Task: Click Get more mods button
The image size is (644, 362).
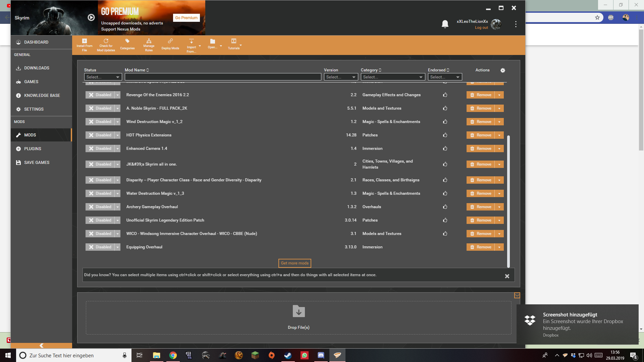Action: point(294,263)
